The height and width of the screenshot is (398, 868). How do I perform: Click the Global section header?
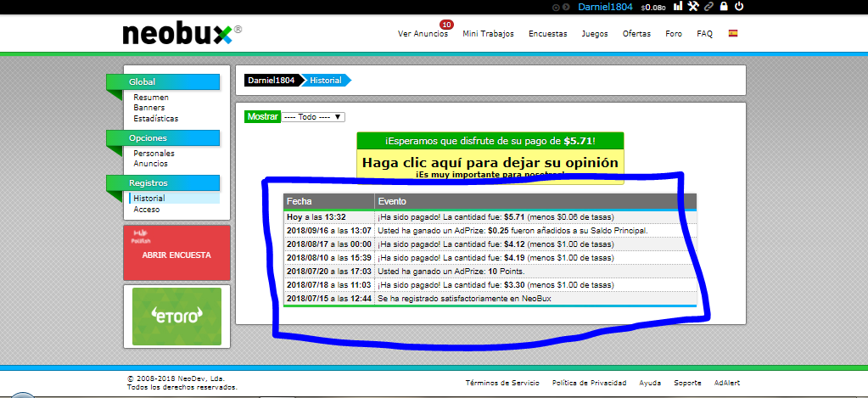163,82
